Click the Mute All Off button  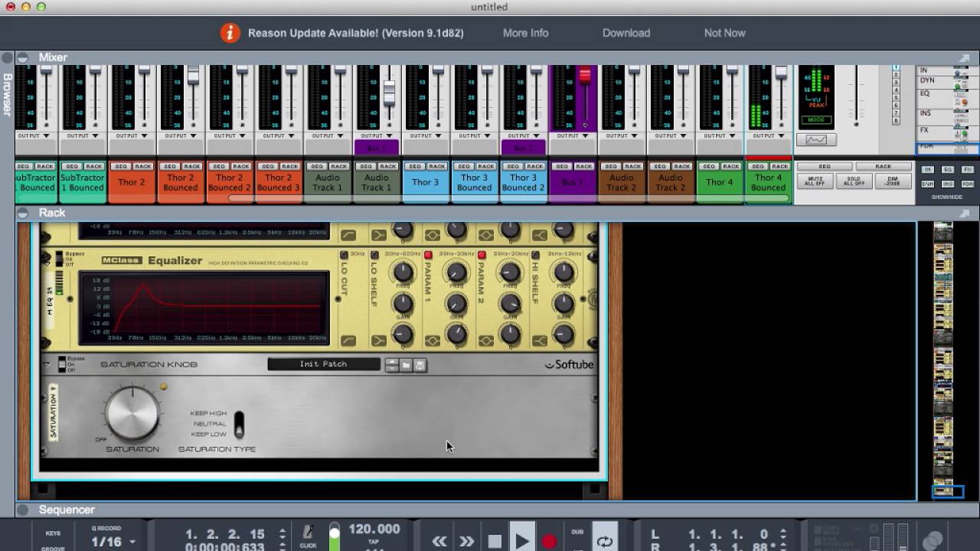[815, 181]
